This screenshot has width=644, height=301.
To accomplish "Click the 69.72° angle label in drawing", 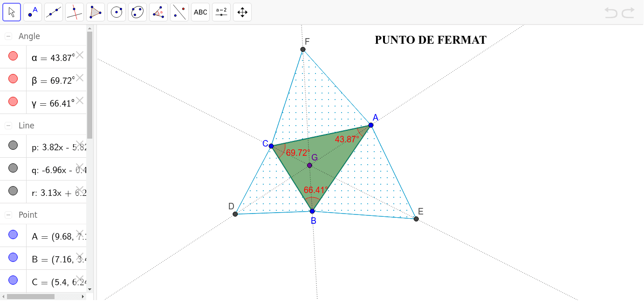I will pos(298,153).
